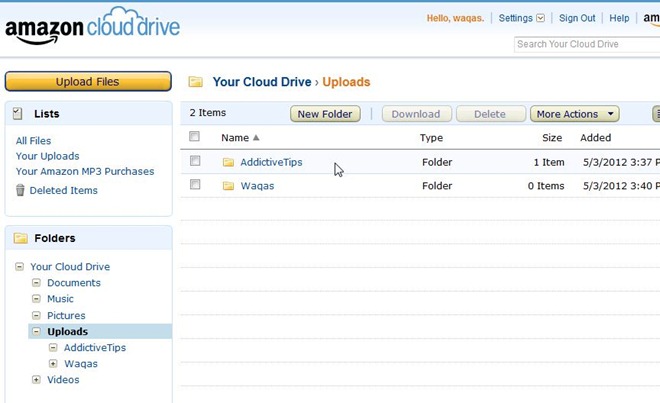This screenshot has width=660, height=403.
Task: Check the Waqas folder checkbox
Action: pyautogui.click(x=195, y=184)
